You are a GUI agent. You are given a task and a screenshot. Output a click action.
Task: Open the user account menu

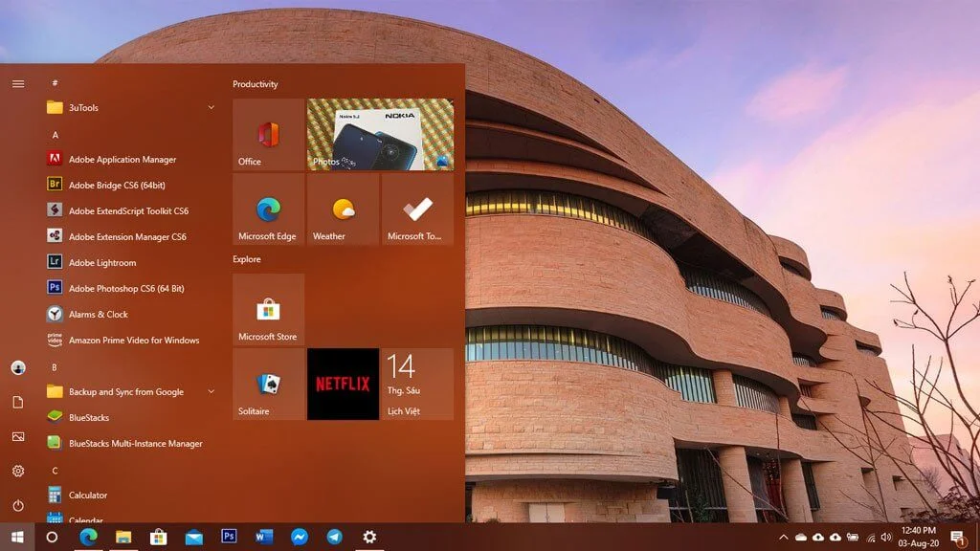pyautogui.click(x=18, y=368)
